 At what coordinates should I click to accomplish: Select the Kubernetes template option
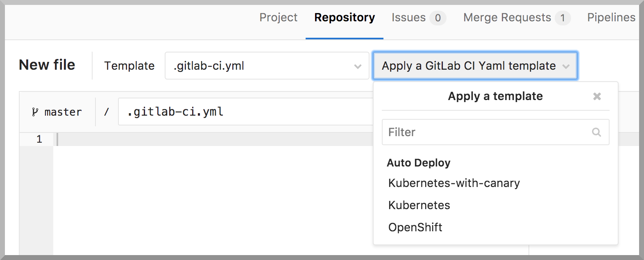[x=419, y=205]
